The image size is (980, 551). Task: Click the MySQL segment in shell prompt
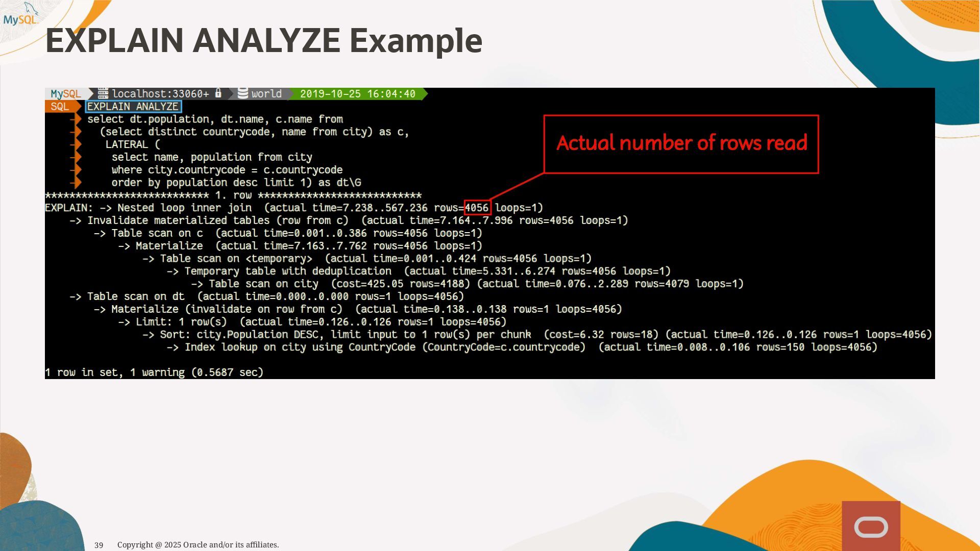66,94
